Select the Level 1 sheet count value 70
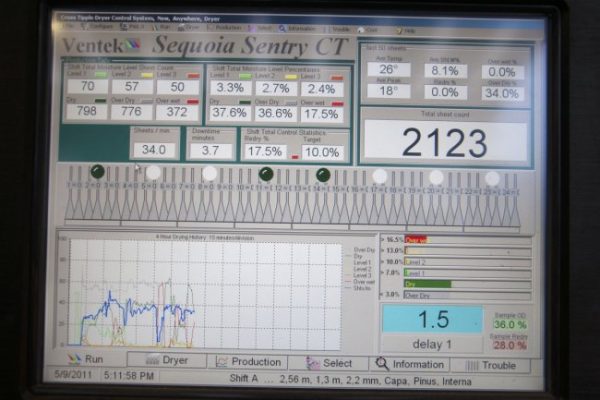 88,86
